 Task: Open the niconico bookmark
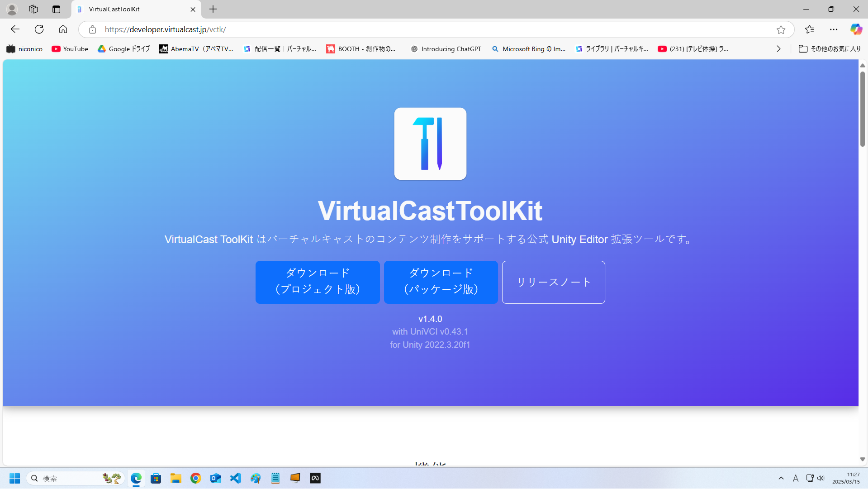24,49
